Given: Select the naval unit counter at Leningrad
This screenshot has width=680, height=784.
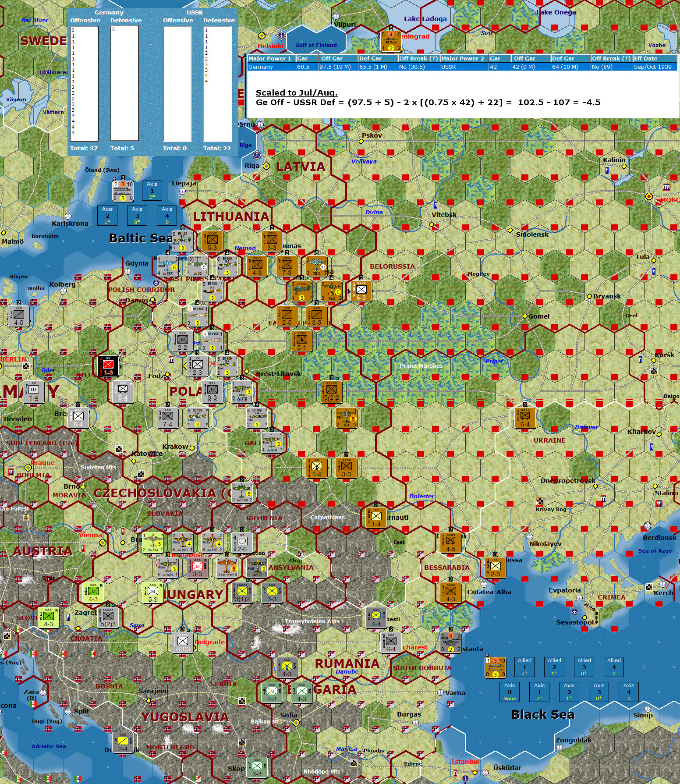Looking at the screenshot, I should (391, 41).
